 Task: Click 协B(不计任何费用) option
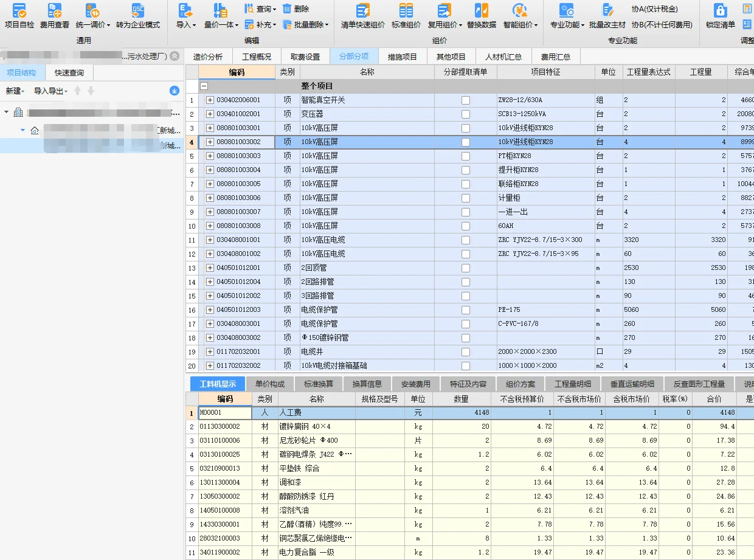pos(662,25)
